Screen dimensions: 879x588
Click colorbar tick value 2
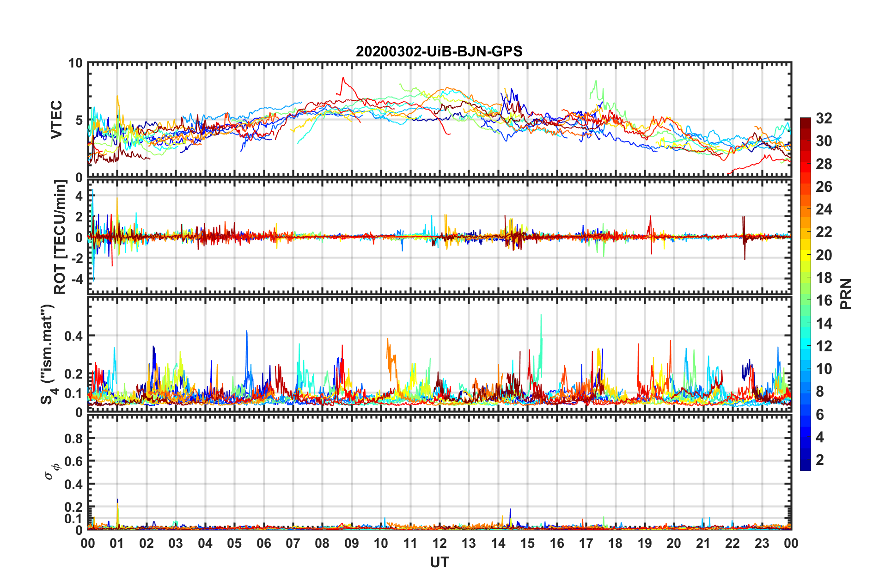820,460
